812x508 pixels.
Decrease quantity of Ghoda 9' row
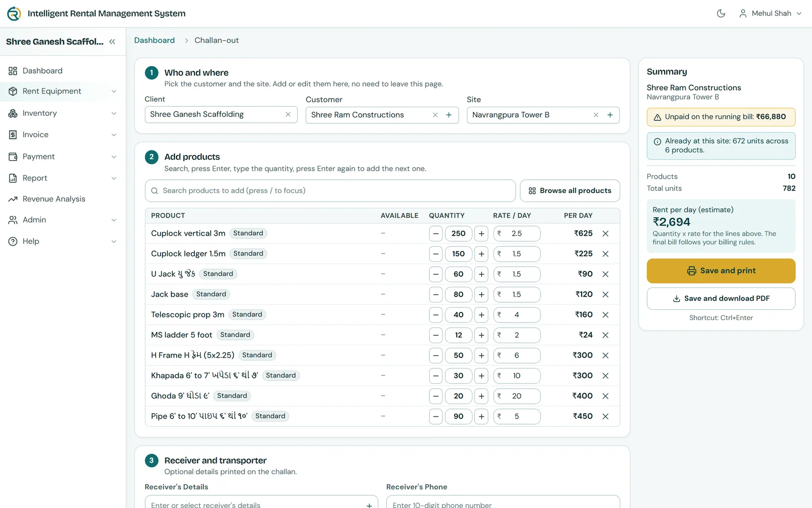click(x=435, y=396)
